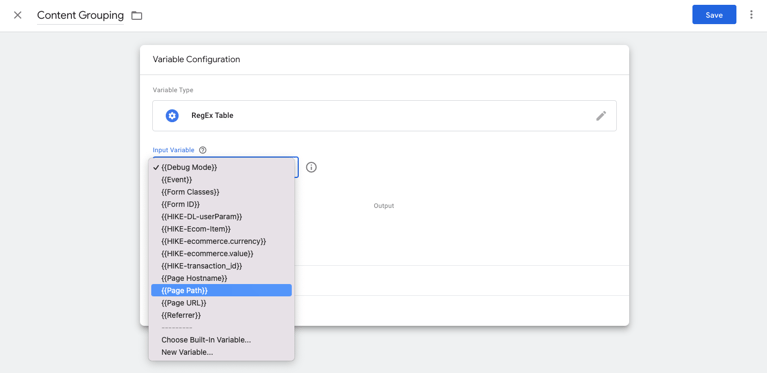This screenshot has height=373, width=767.
Task: Select {{Form Classes}} entry
Action: click(x=222, y=192)
